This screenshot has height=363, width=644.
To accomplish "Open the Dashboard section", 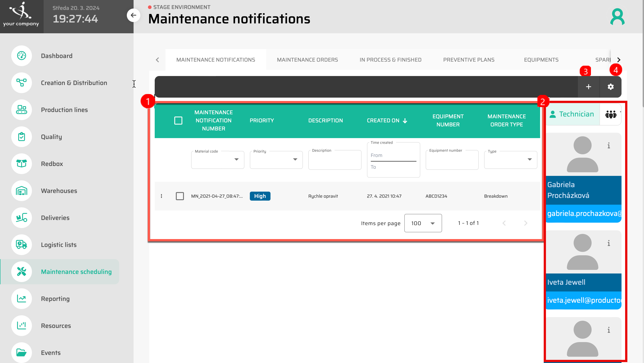I will pyautogui.click(x=22, y=56).
